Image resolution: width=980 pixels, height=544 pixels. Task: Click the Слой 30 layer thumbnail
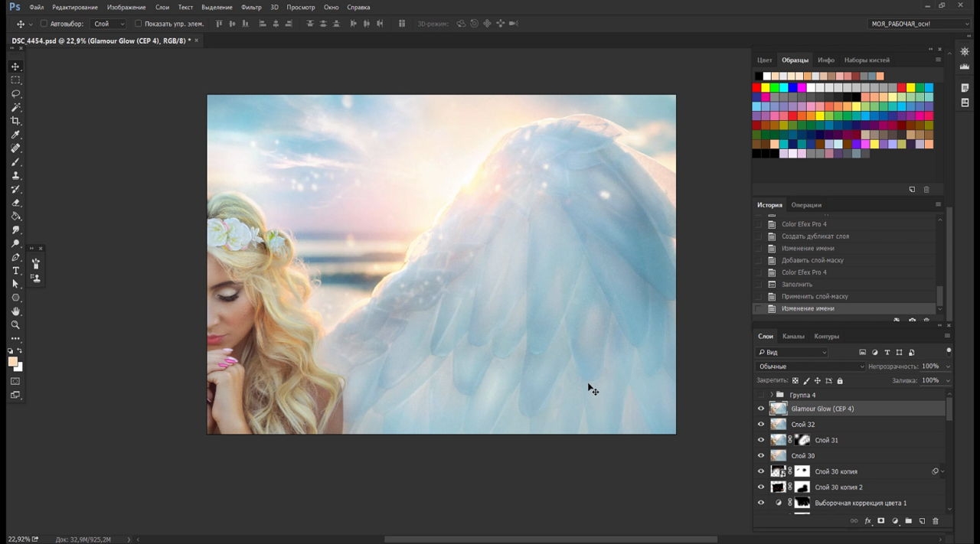point(779,456)
